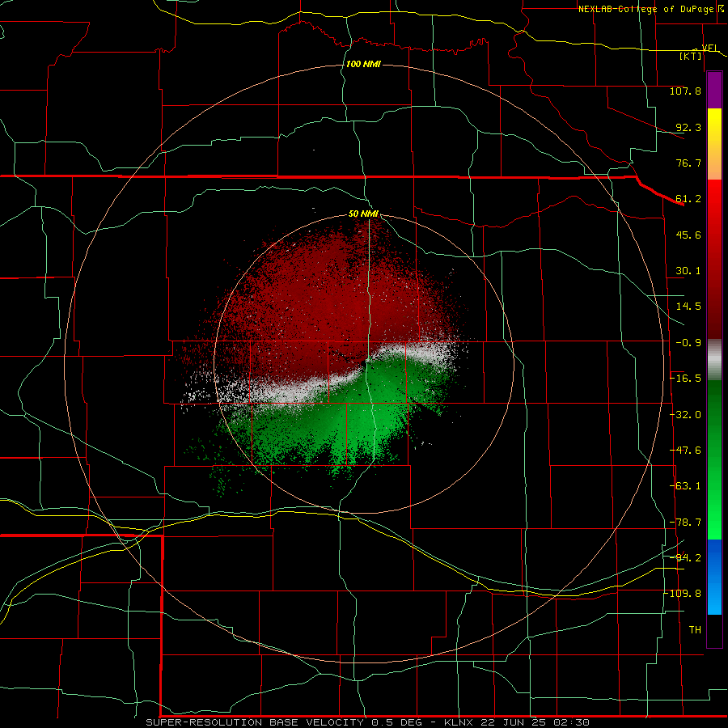Click the -47.6 legend value
728x728 pixels.
685,451
